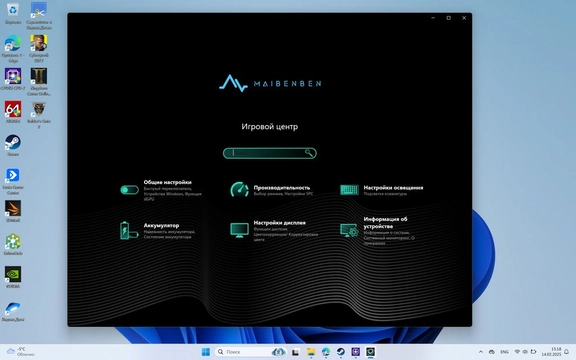This screenshot has width=576, height=360.
Task: Open the Windows Start menu
Action: point(206,352)
